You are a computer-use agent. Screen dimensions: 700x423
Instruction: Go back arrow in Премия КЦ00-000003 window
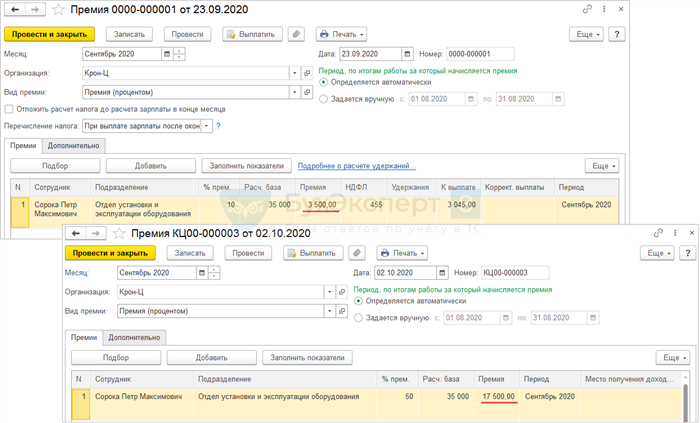[x=76, y=233]
